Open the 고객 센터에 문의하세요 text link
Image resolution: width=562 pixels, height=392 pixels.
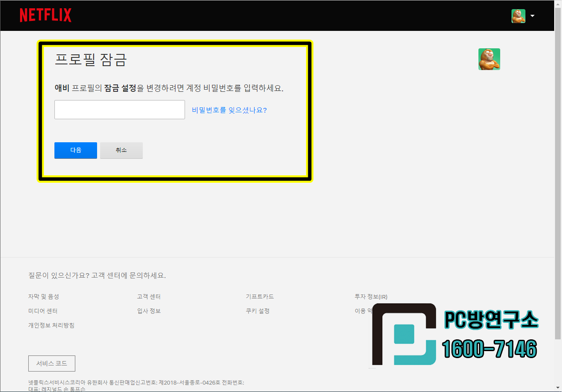[129, 275]
